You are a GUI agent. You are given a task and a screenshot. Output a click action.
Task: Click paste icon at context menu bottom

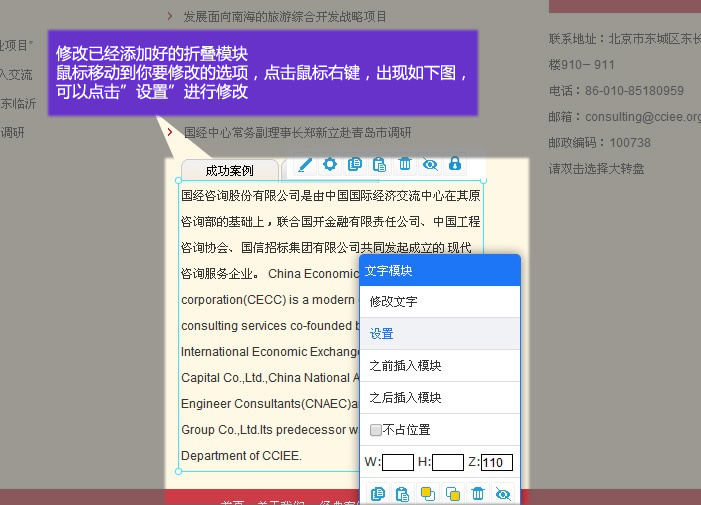point(402,493)
